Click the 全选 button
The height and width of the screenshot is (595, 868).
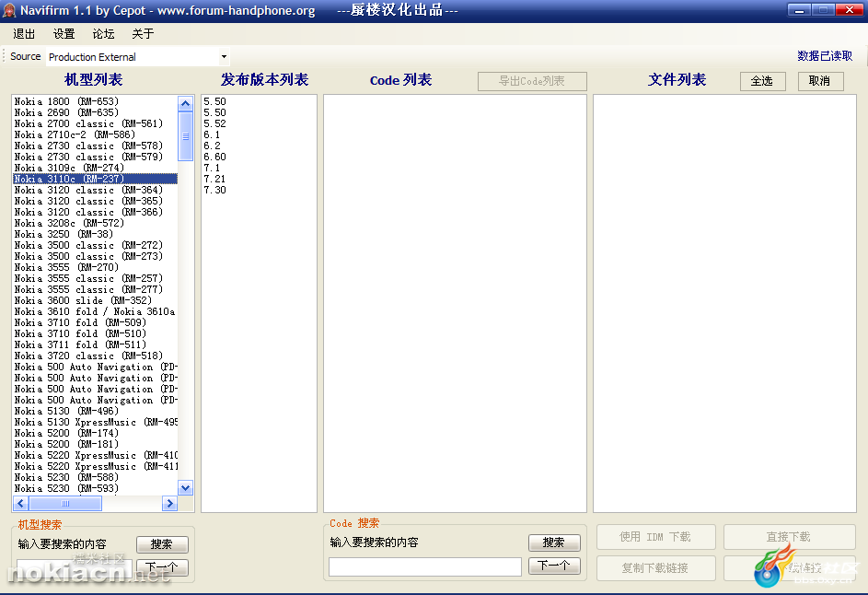click(x=762, y=81)
